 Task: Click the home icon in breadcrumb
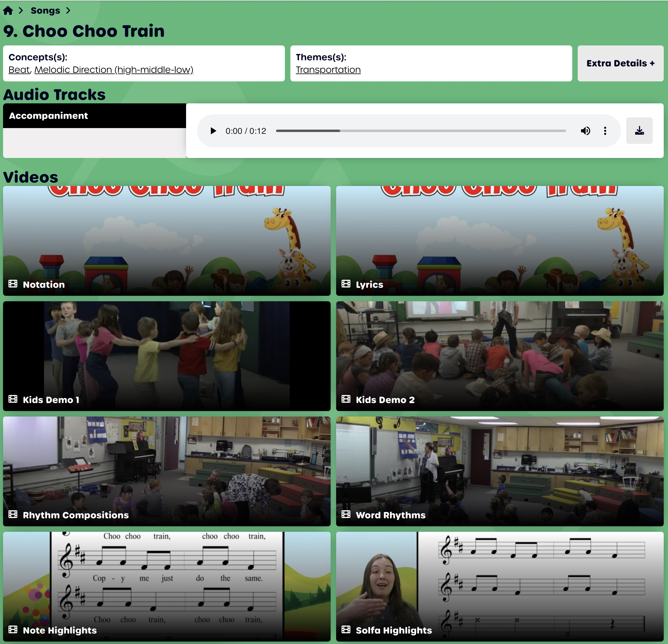8,11
